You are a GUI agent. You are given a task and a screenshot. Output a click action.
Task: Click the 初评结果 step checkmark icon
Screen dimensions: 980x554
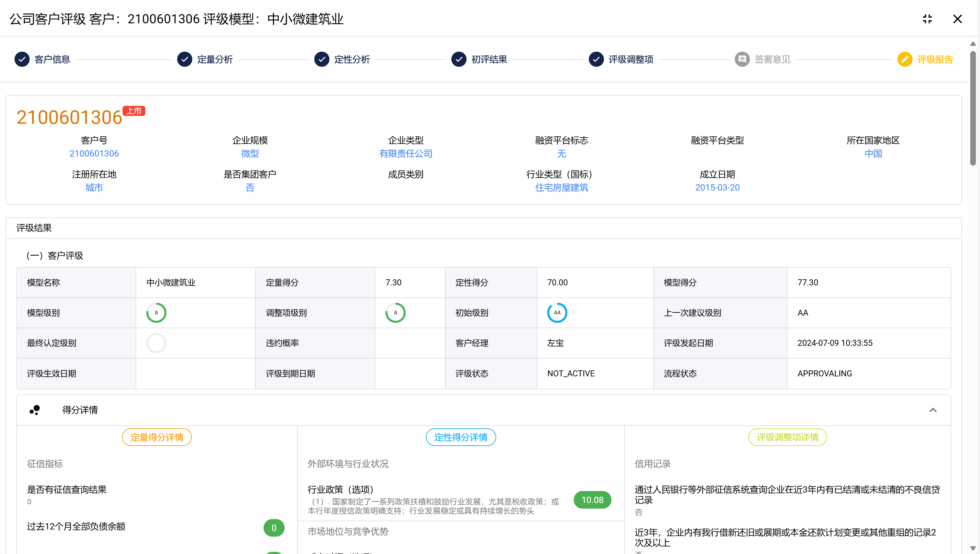459,59
